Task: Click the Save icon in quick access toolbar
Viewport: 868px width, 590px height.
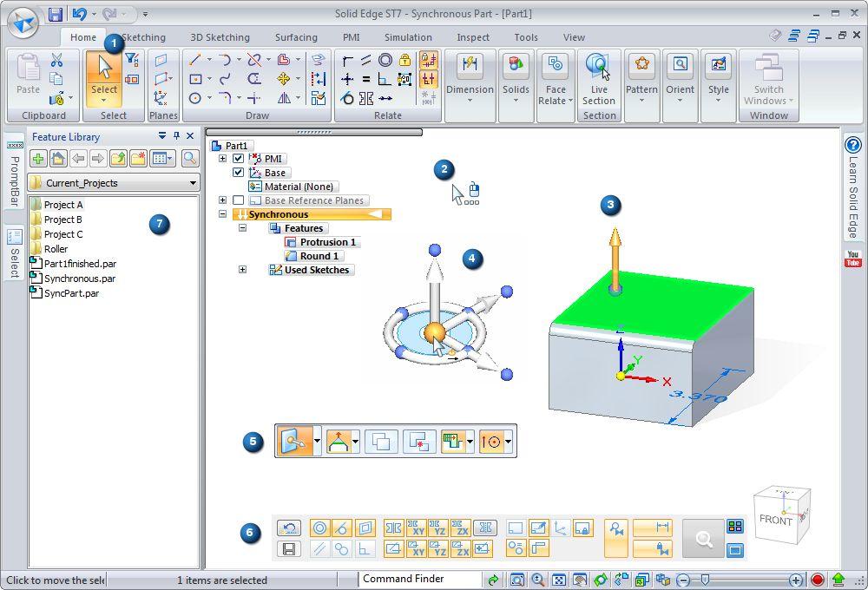Action: click(x=56, y=14)
